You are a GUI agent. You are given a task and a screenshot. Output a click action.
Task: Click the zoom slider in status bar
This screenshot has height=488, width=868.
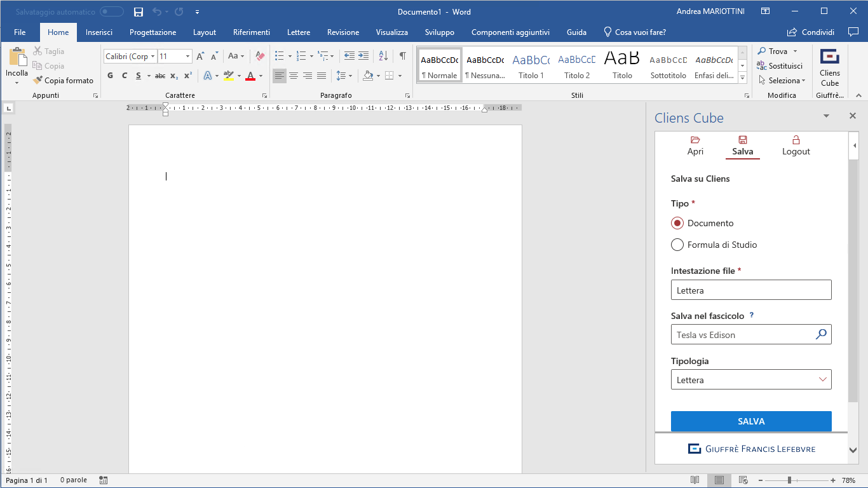tap(789, 480)
